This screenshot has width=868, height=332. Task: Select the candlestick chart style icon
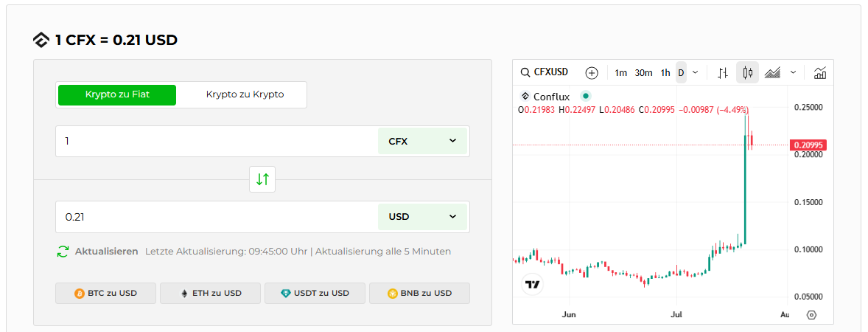(748, 72)
